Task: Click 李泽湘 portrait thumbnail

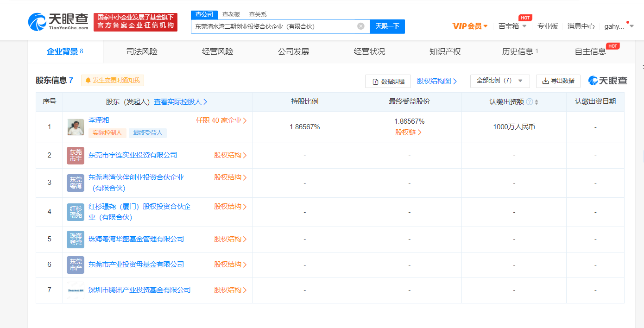Action: click(x=76, y=127)
